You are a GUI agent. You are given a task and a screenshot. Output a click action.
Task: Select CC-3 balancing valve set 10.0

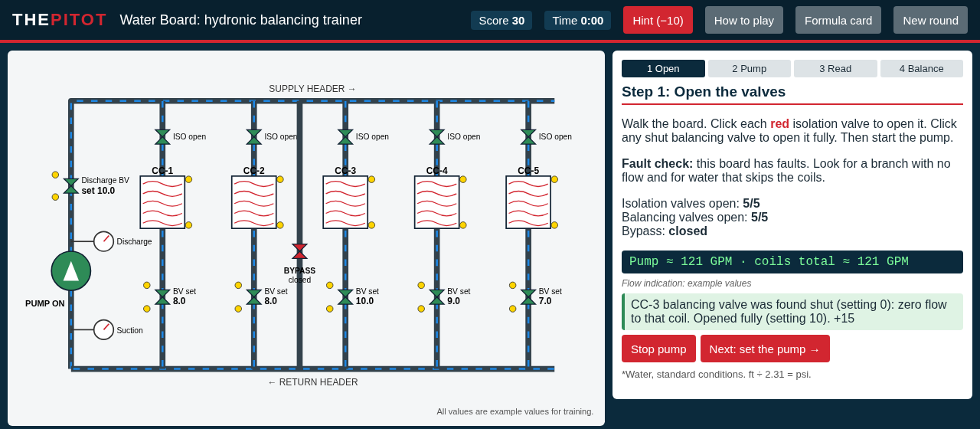tap(345, 297)
